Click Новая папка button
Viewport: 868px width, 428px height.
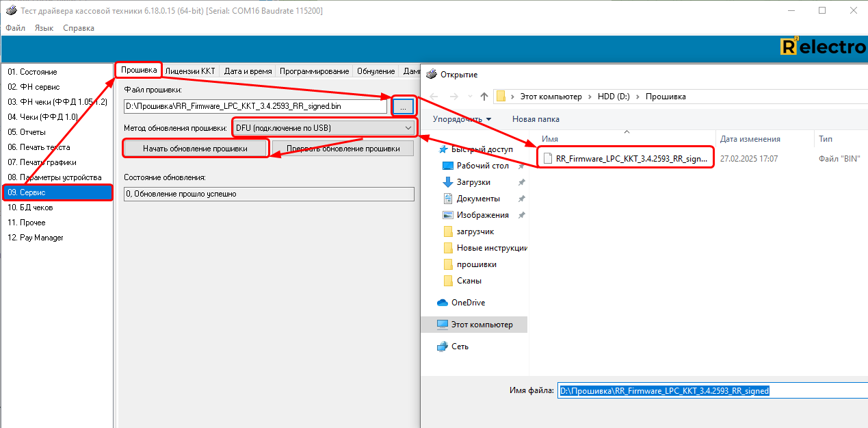point(536,119)
